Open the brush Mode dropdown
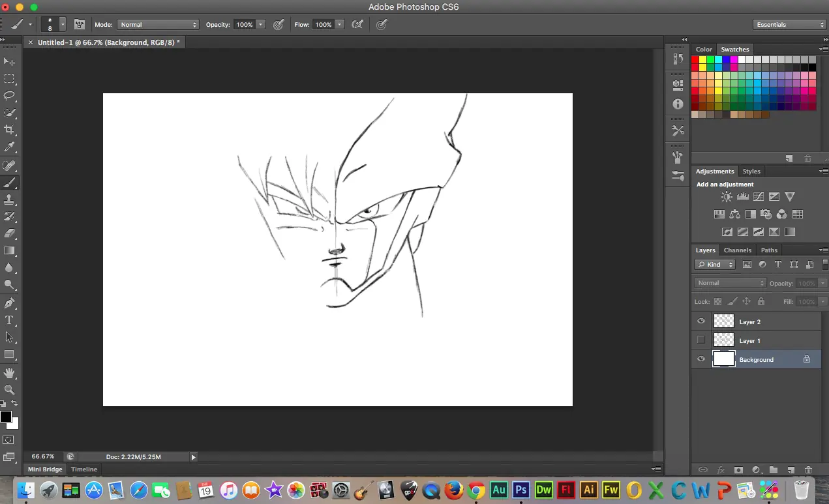829x504 pixels. point(158,25)
